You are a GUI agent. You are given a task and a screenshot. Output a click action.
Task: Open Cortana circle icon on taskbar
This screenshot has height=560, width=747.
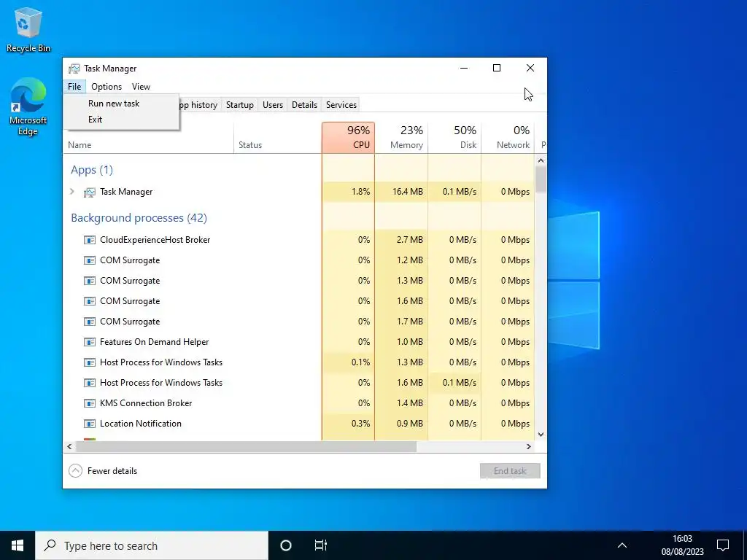tap(286, 545)
